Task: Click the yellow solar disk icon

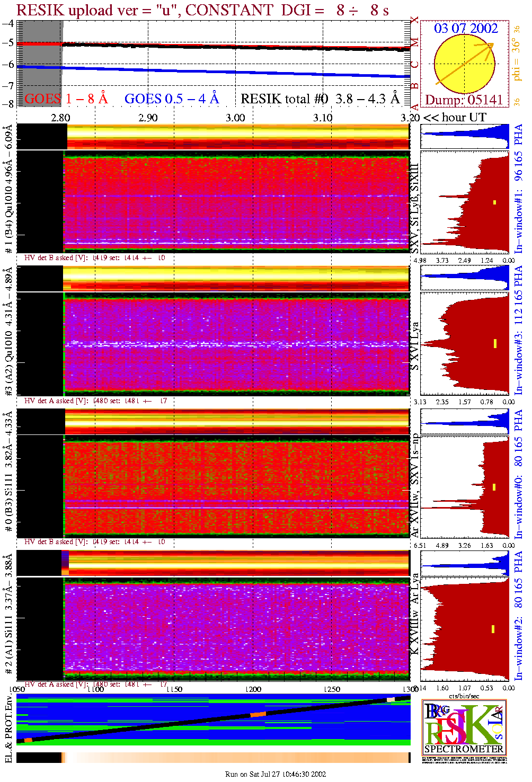Action: tap(464, 65)
